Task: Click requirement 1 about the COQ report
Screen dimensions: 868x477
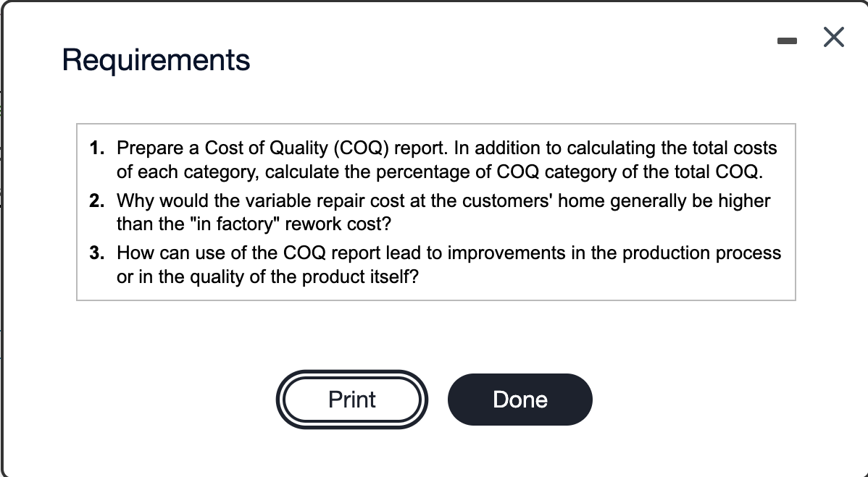Action: (435, 159)
